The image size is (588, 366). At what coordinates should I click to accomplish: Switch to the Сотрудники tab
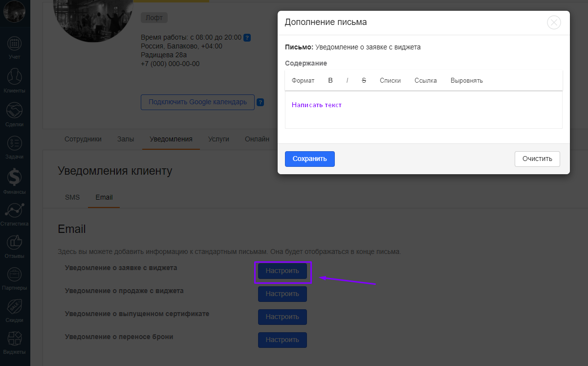[x=83, y=139]
